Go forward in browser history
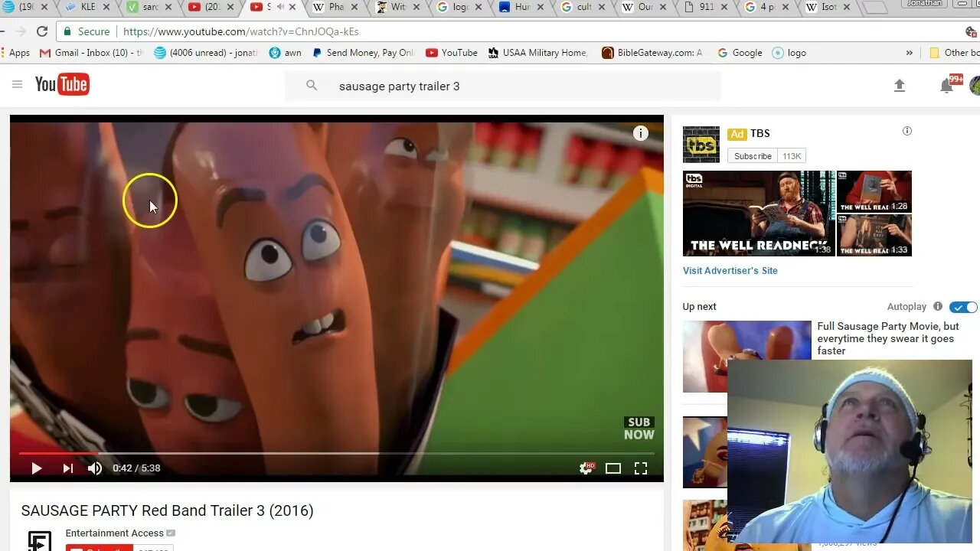Image resolution: width=980 pixels, height=551 pixels. coord(19,31)
